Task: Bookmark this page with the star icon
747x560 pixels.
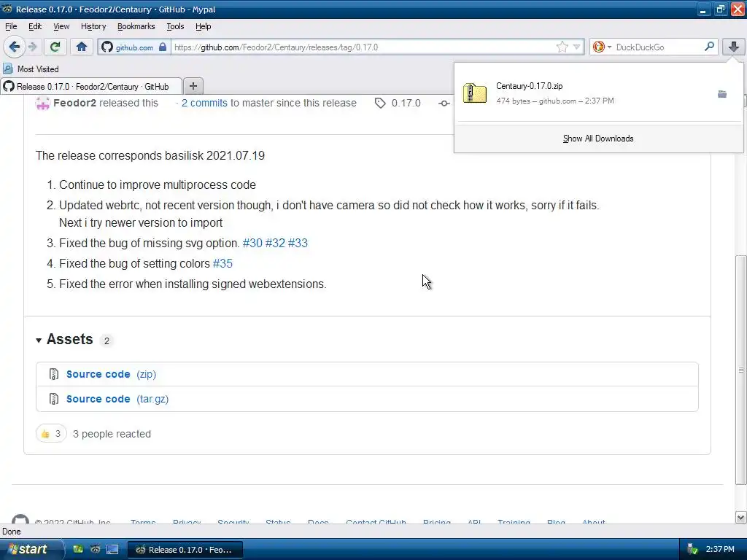Action: (562, 47)
